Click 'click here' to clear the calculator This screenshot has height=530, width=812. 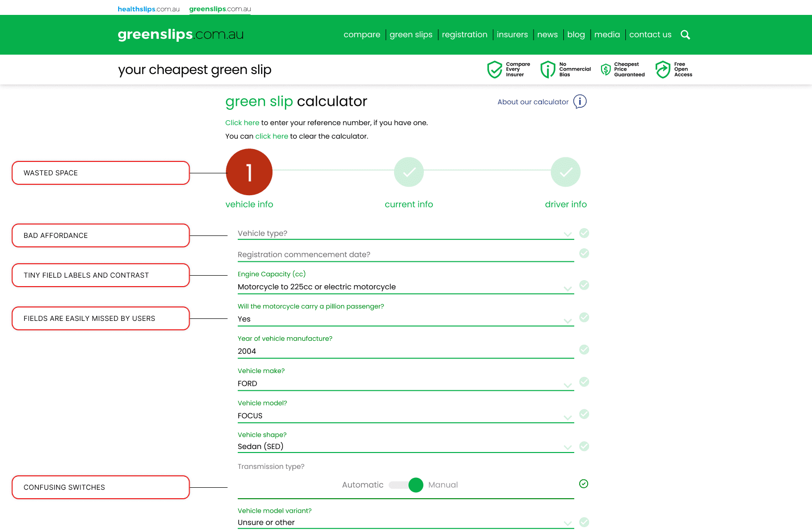[271, 136]
